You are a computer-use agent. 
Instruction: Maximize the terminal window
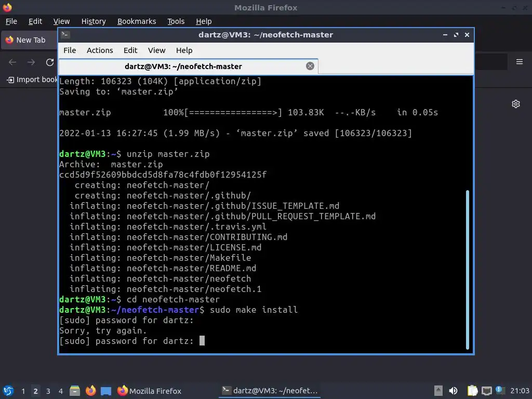456,35
